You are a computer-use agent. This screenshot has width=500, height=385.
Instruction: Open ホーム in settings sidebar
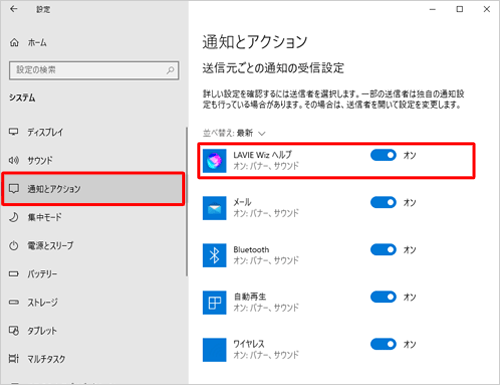click(93, 42)
